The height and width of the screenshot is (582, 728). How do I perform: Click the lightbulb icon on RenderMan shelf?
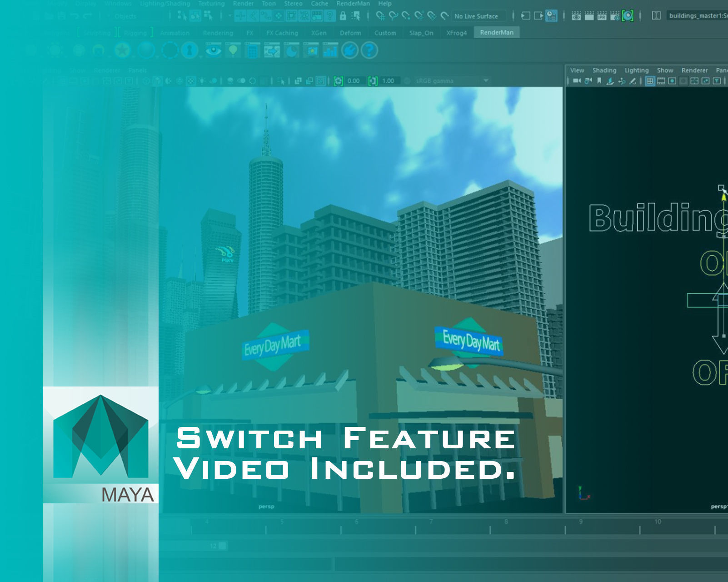[233, 50]
